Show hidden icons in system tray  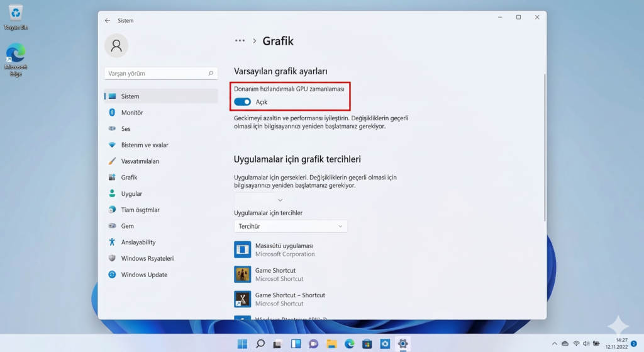click(555, 344)
